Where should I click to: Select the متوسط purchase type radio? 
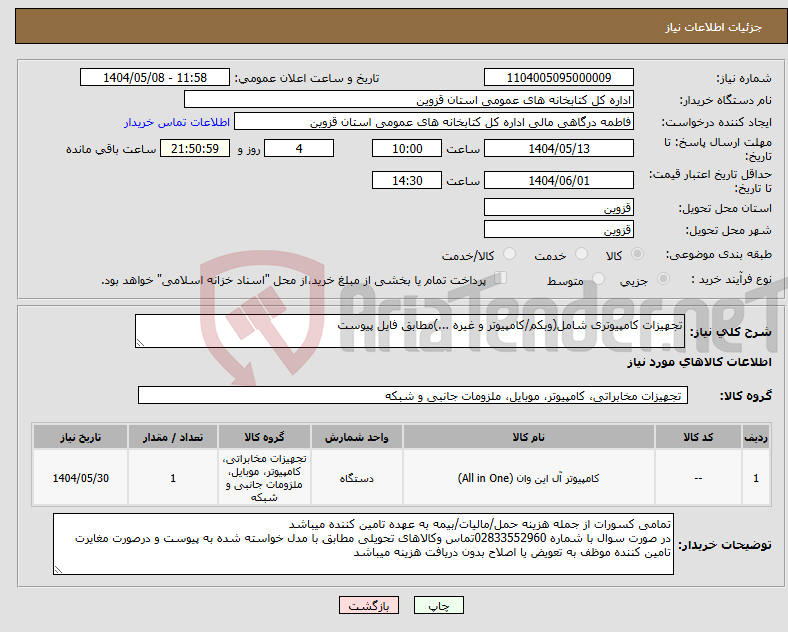tap(599, 279)
